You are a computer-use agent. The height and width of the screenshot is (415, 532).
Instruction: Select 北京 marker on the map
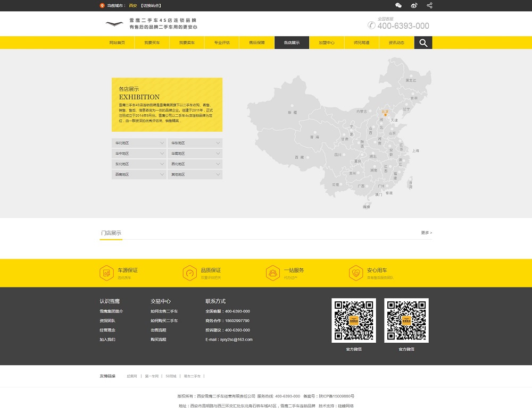click(386, 114)
